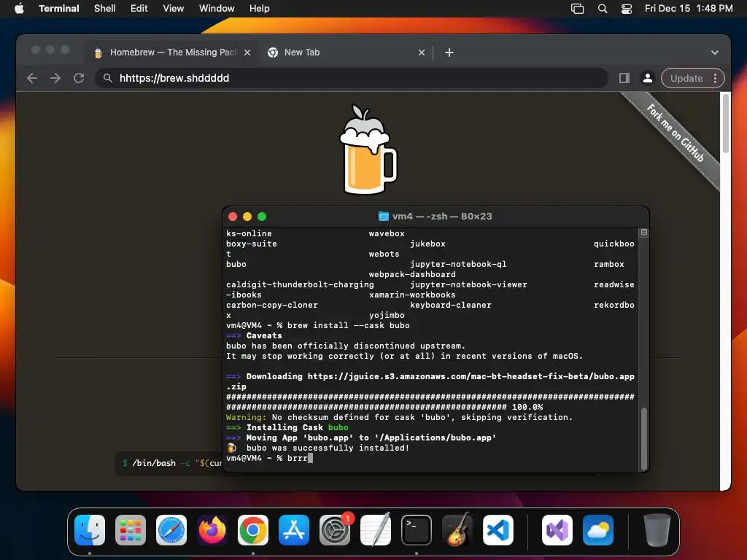Click the Terminal window title text
This screenshot has height=560, width=747.
pos(442,216)
